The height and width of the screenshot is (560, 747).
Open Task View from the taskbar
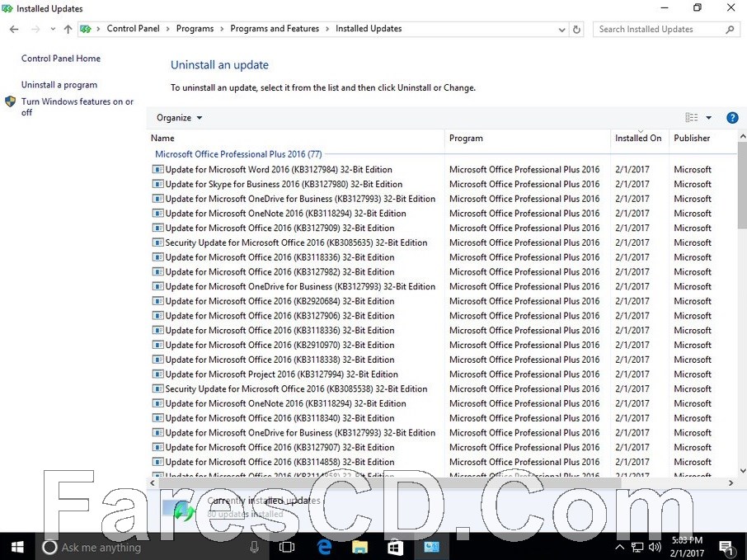pyautogui.click(x=286, y=547)
